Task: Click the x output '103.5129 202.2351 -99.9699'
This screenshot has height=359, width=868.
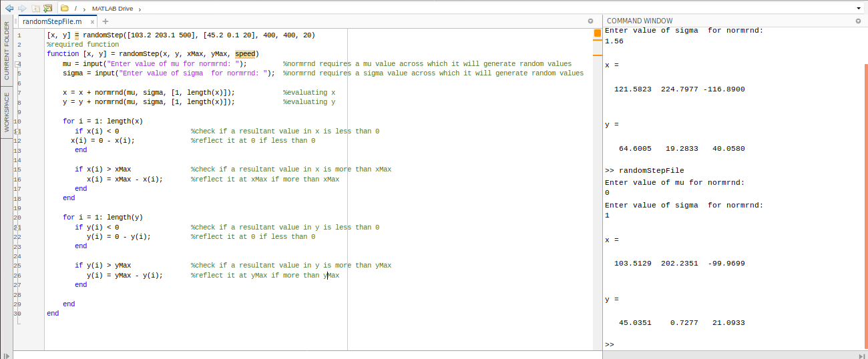Action: 680,264
